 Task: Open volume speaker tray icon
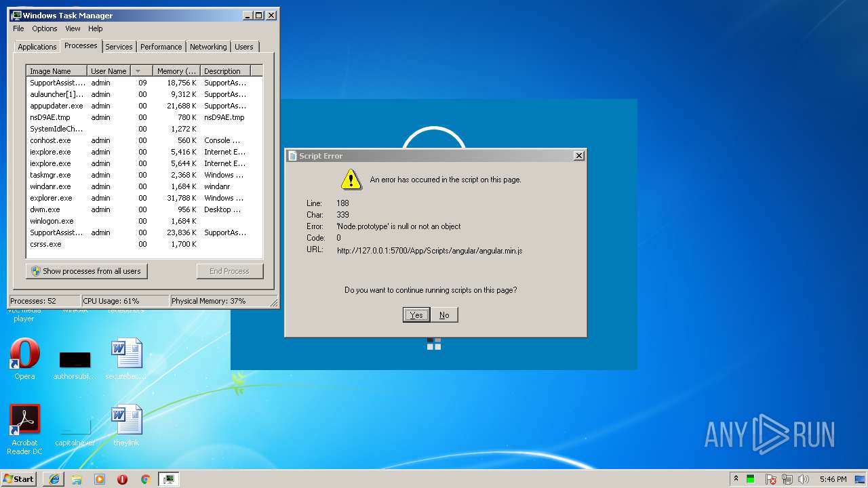(804, 479)
